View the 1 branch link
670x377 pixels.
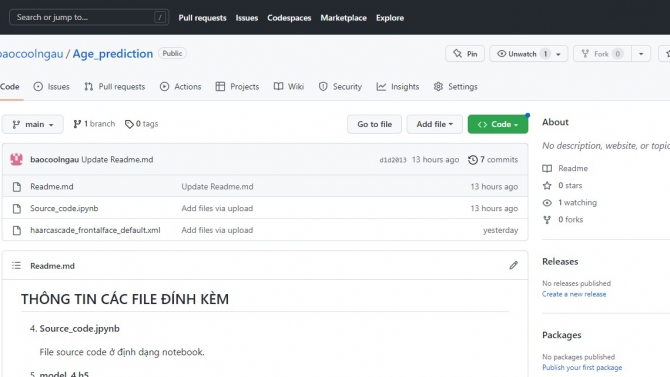coord(94,124)
